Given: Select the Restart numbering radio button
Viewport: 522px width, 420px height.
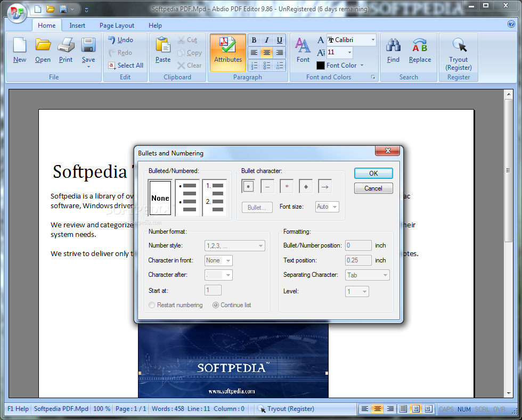Looking at the screenshot, I should (152, 305).
